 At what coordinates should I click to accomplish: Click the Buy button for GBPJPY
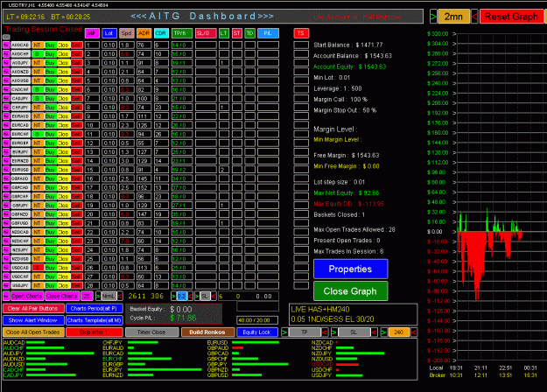tap(50, 205)
